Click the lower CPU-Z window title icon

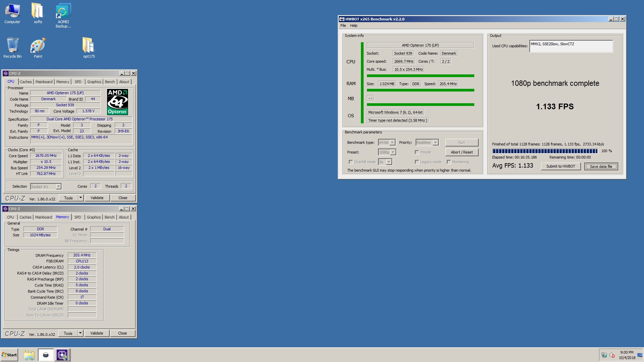[5, 209]
